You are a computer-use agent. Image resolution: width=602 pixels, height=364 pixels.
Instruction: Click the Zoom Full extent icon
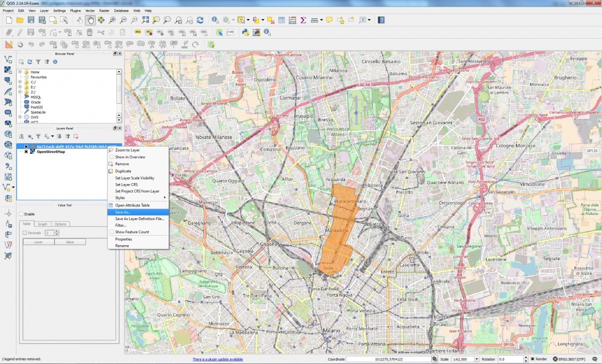pyautogui.click(x=145, y=20)
